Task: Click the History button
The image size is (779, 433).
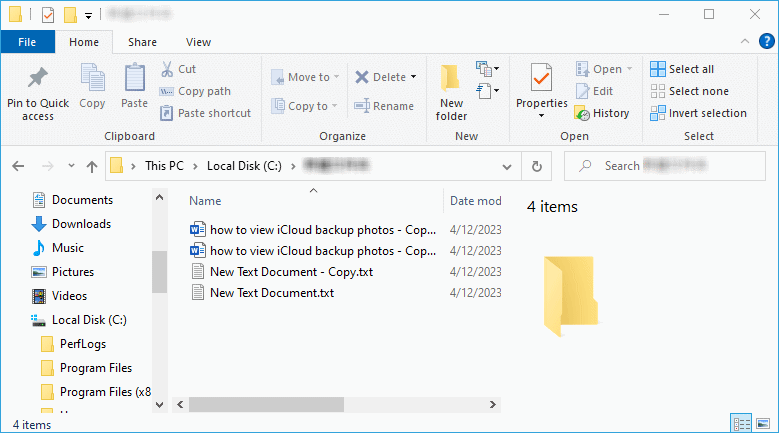Action: click(602, 113)
